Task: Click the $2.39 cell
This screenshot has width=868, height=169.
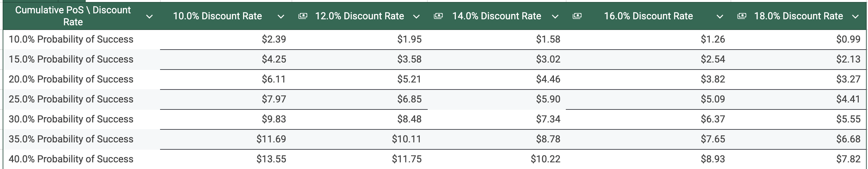Action: [x=226, y=40]
